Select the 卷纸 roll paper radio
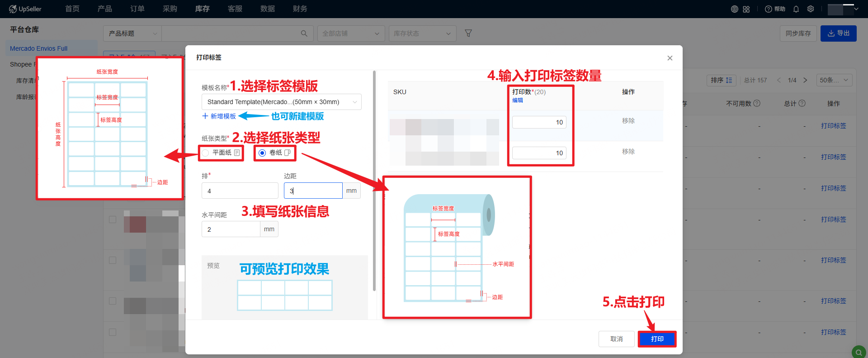This screenshot has width=868, height=358. (262, 153)
